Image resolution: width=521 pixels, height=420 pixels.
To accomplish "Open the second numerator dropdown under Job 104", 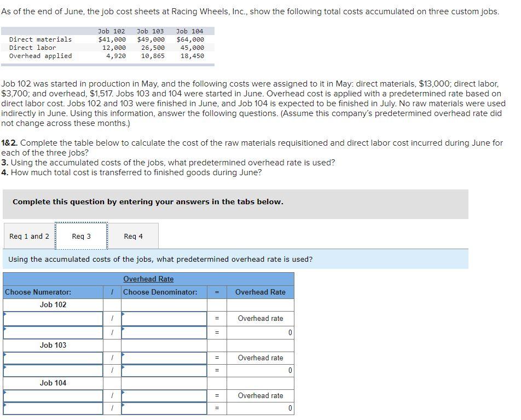I will click(x=52, y=408).
